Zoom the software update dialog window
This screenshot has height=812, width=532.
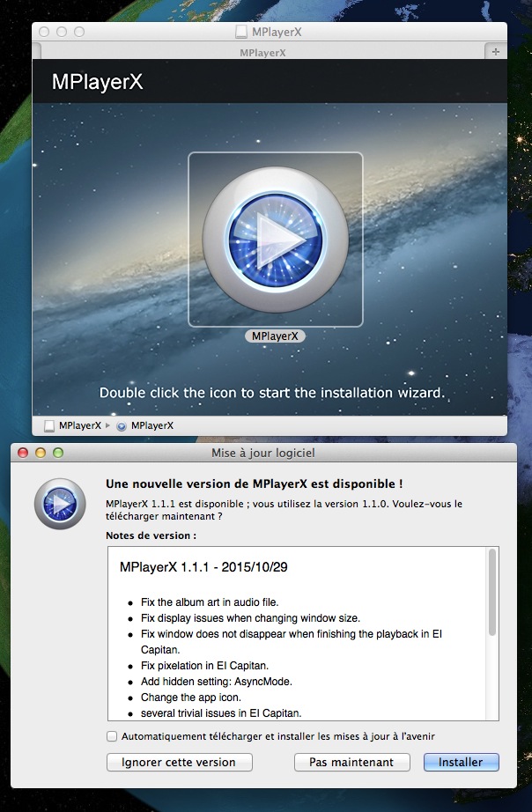[58, 454]
